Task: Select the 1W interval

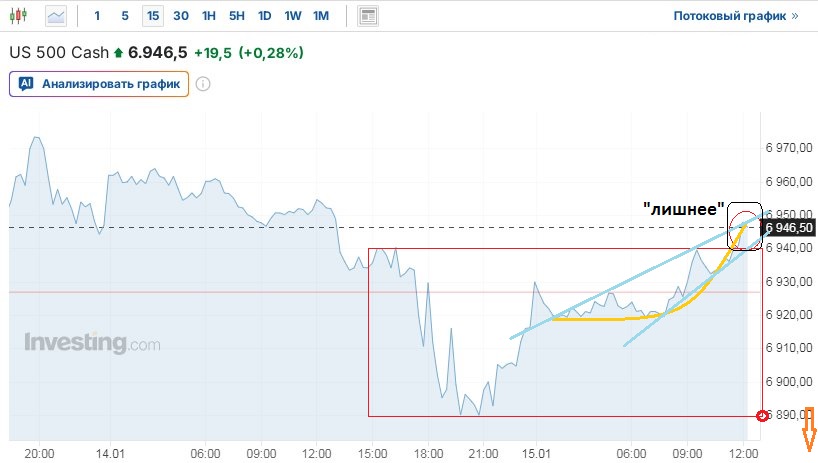Action: point(292,16)
